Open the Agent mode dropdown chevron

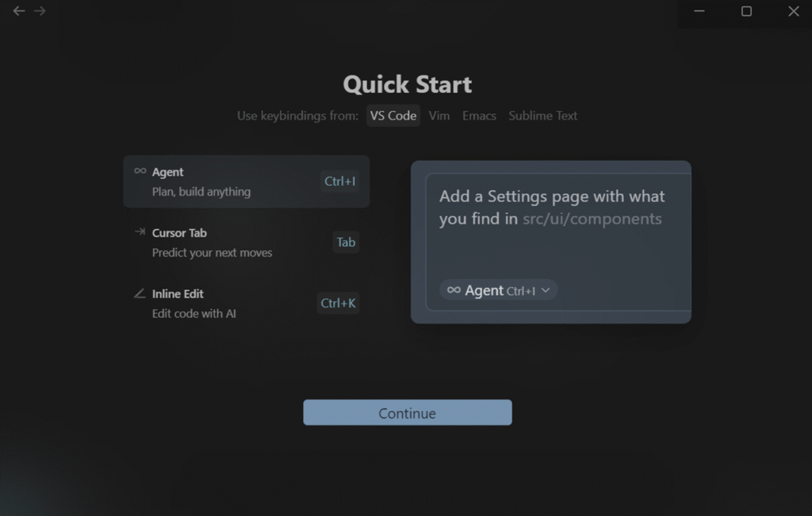coord(546,290)
